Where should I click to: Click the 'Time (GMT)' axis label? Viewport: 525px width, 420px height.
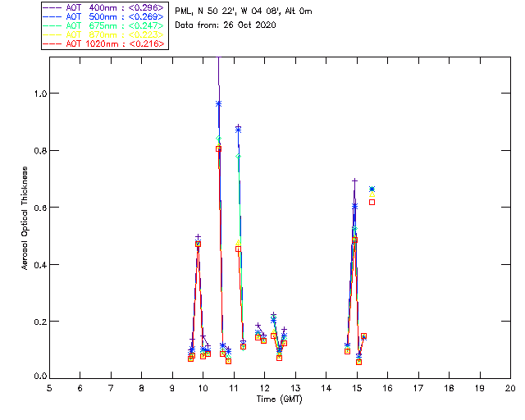[279, 399]
